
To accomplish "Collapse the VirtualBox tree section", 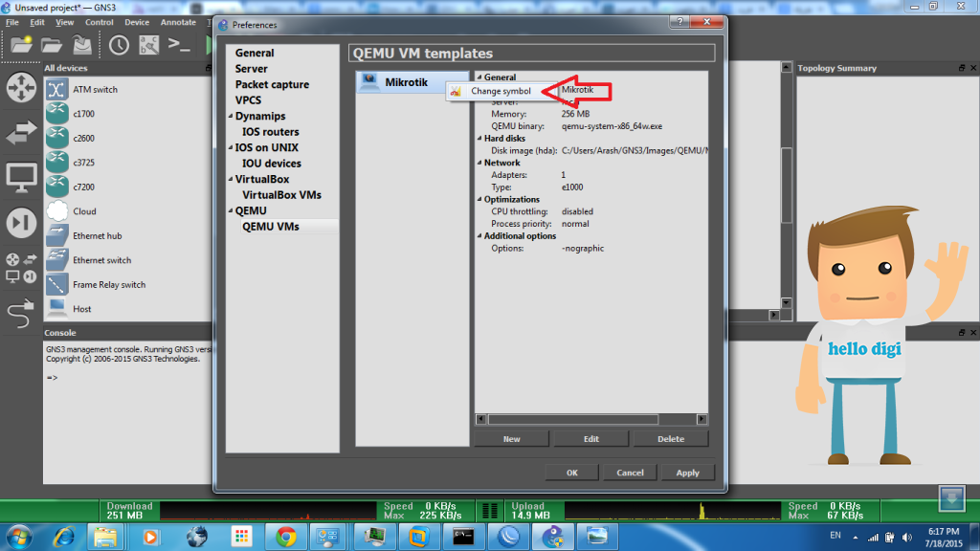I will coord(231,179).
